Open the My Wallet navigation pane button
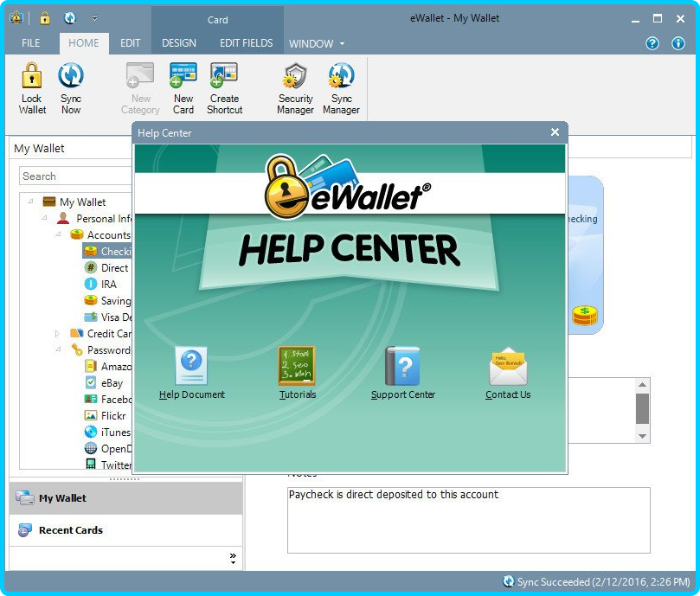The height and width of the screenshot is (596, 700). [x=125, y=497]
